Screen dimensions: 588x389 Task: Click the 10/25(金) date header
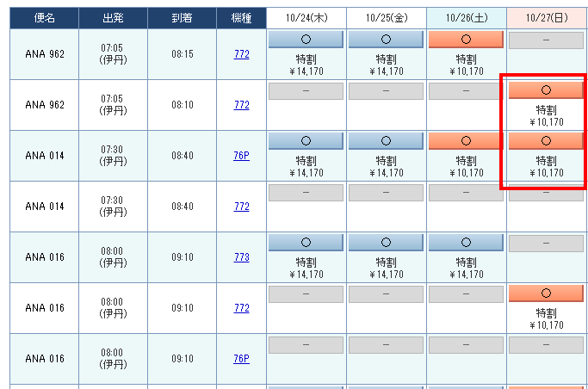click(x=387, y=18)
